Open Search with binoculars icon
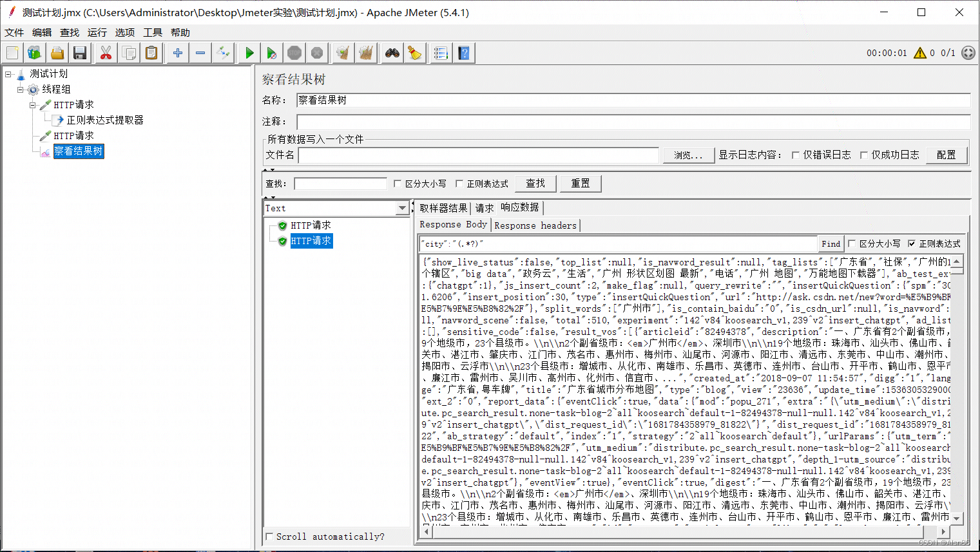The height and width of the screenshot is (552, 980). coord(392,53)
